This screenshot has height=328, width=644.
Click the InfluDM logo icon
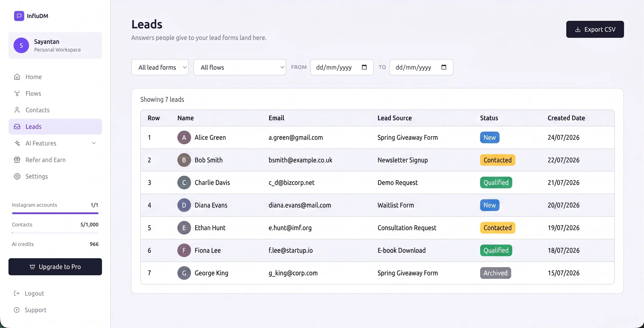point(19,16)
